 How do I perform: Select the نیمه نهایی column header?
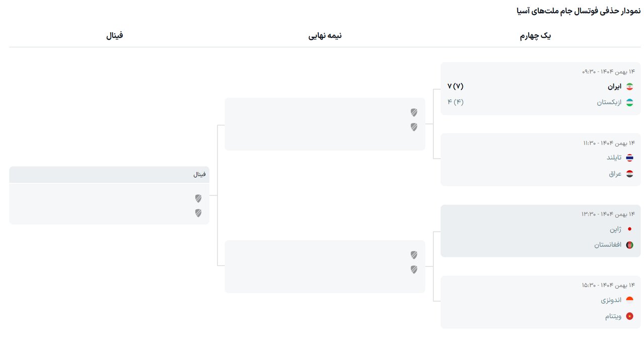[x=325, y=36]
